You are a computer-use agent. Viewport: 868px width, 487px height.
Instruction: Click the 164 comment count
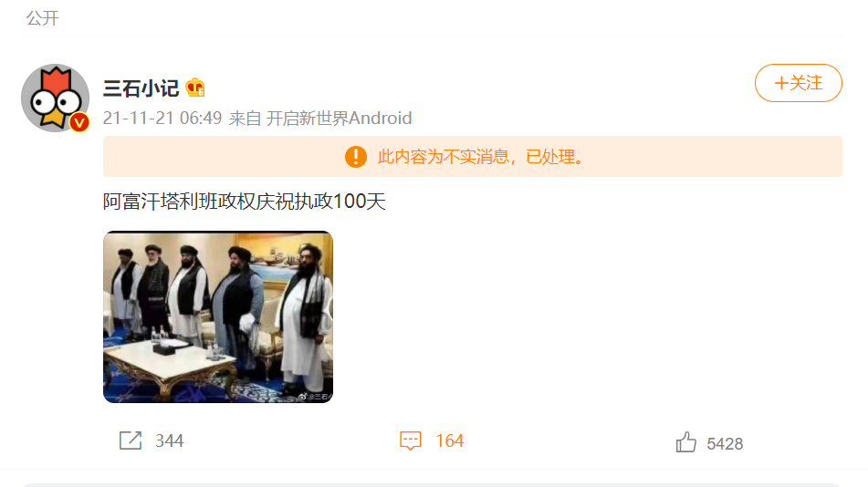coord(449,441)
